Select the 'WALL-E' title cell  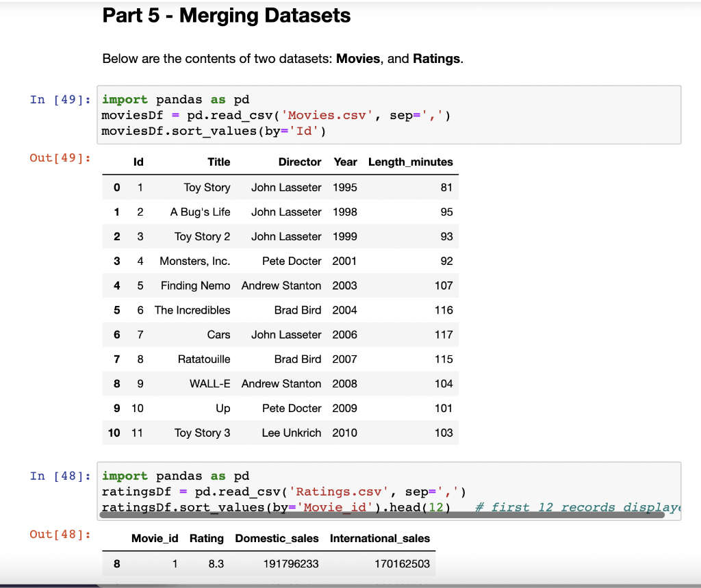tap(210, 383)
